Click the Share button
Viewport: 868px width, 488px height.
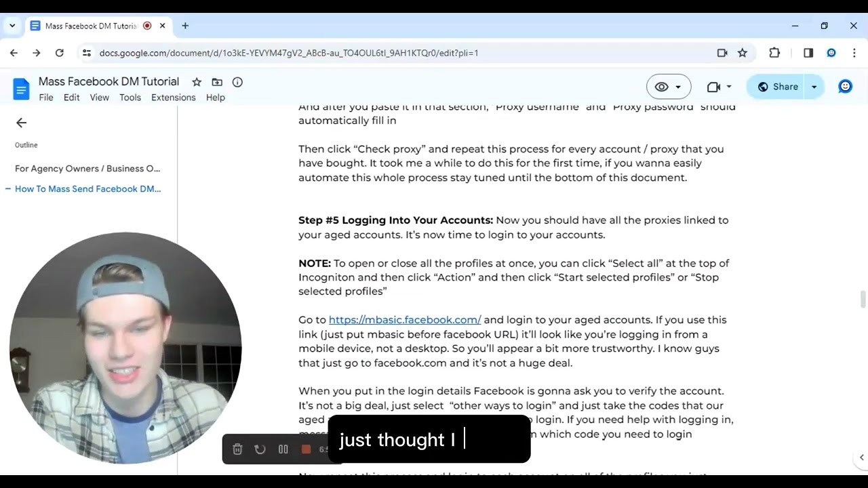(x=778, y=87)
